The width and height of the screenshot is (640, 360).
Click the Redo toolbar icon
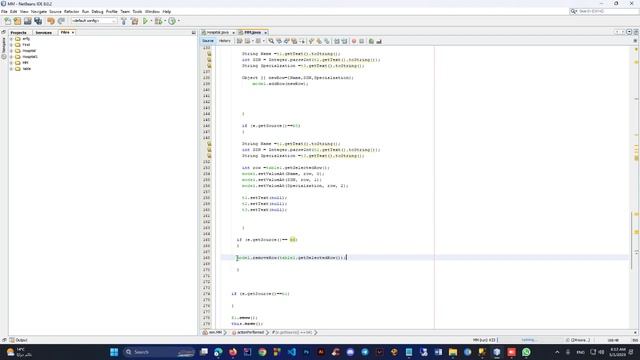click(61, 21)
